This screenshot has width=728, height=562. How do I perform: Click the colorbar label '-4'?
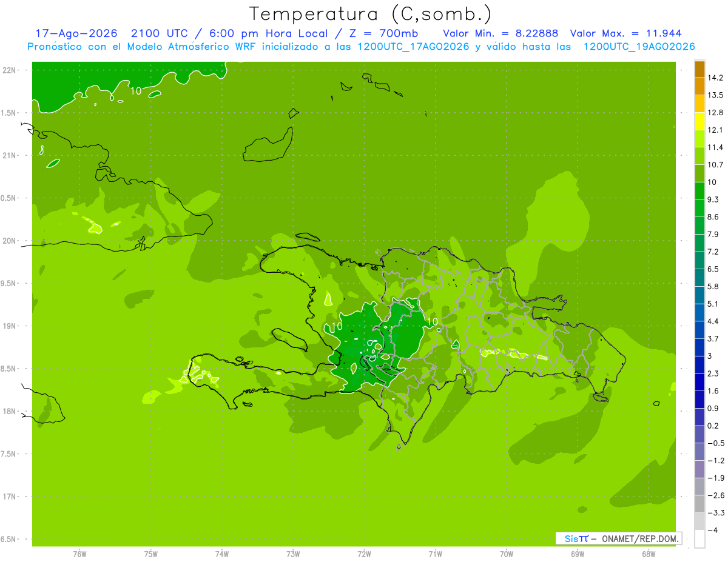713,530
